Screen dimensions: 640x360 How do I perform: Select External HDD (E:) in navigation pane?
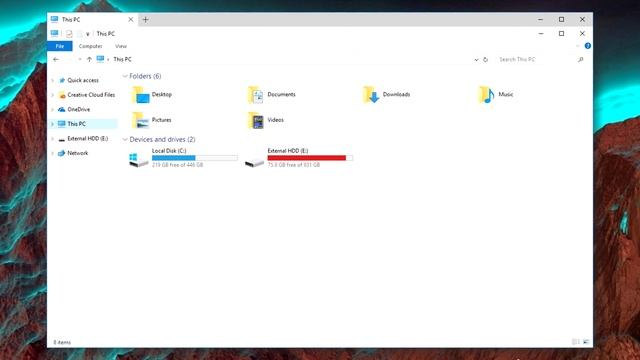click(88, 138)
